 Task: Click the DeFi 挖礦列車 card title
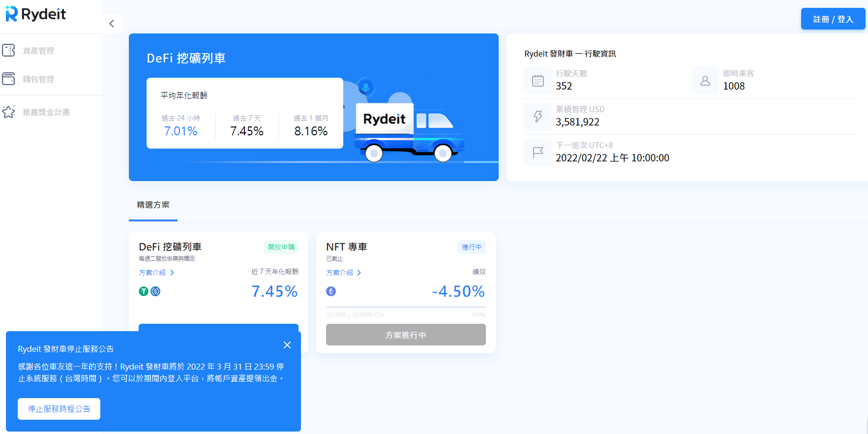point(170,247)
